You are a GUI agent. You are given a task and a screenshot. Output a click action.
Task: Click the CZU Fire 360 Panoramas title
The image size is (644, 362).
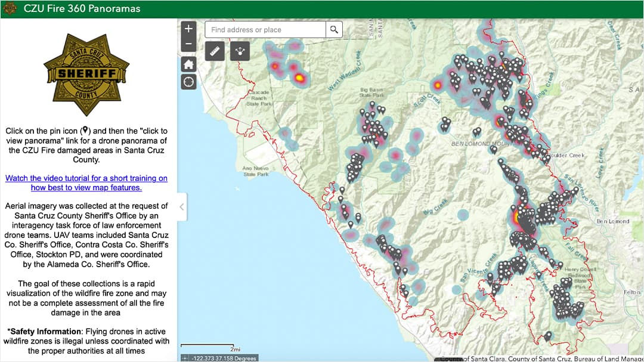[x=82, y=8]
